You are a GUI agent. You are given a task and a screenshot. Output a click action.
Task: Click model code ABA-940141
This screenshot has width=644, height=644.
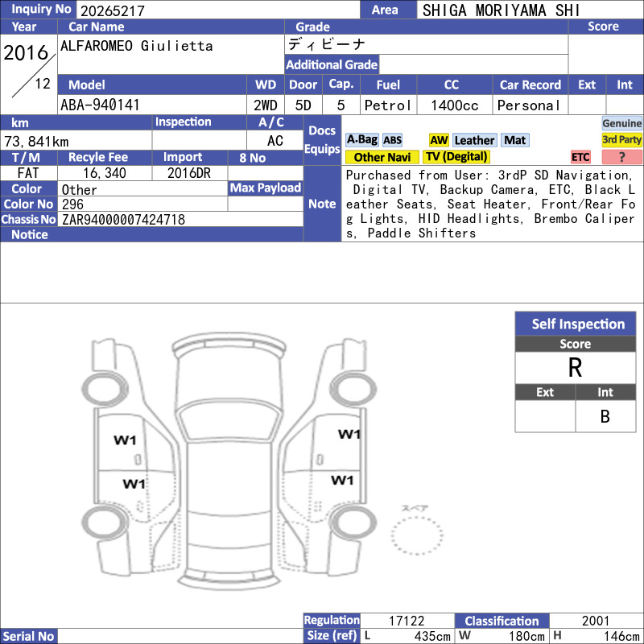[x=100, y=105]
